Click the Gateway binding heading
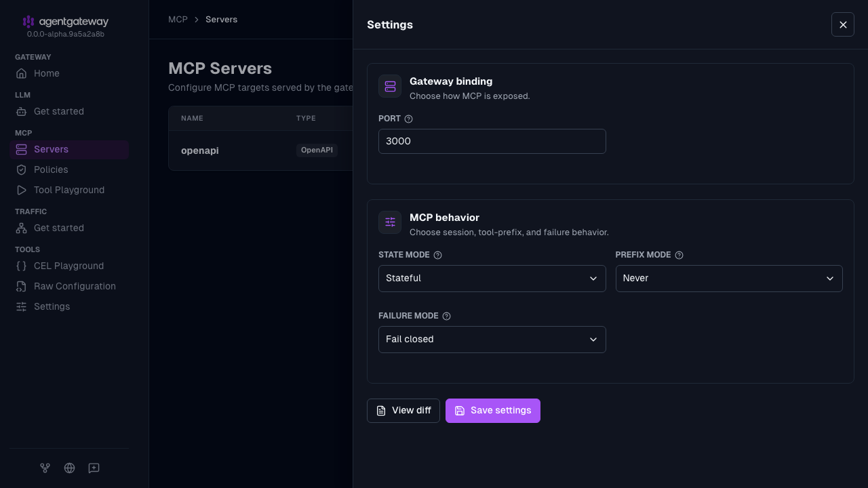The width and height of the screenshot is (868, 488). pos(451,81)
